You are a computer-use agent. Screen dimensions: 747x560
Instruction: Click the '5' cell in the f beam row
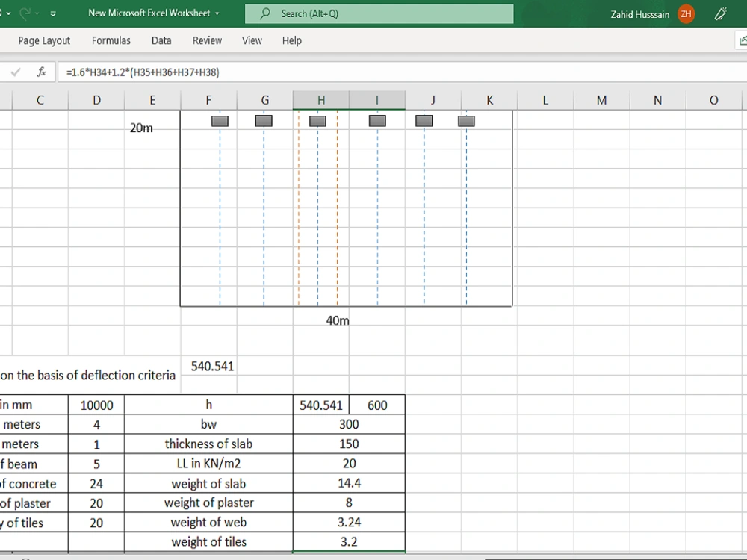[x=96, y=464]
